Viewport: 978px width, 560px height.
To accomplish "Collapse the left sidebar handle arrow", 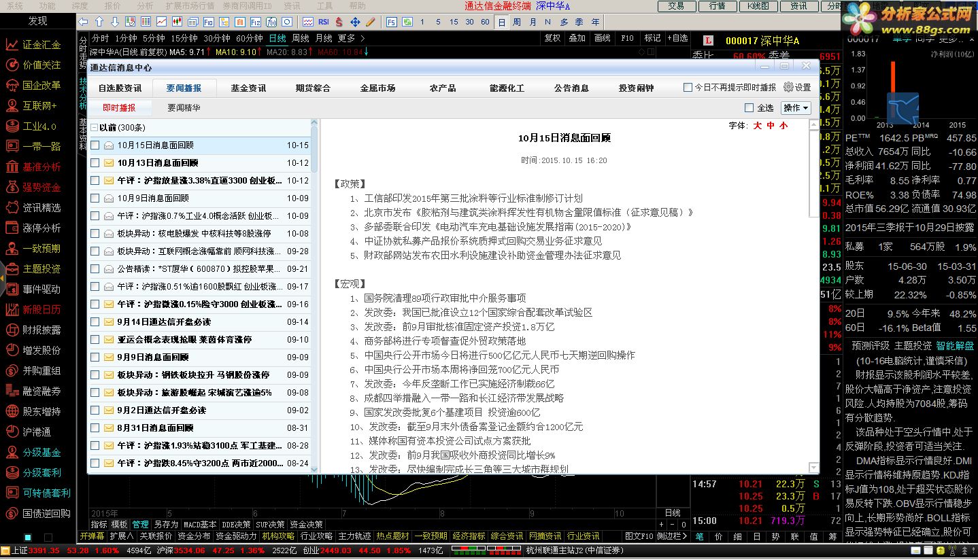I will click(x=2, y=278).
